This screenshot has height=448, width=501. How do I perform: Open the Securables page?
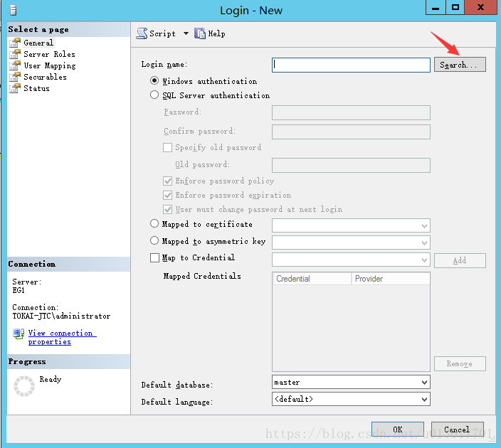[x=45, y=77]
